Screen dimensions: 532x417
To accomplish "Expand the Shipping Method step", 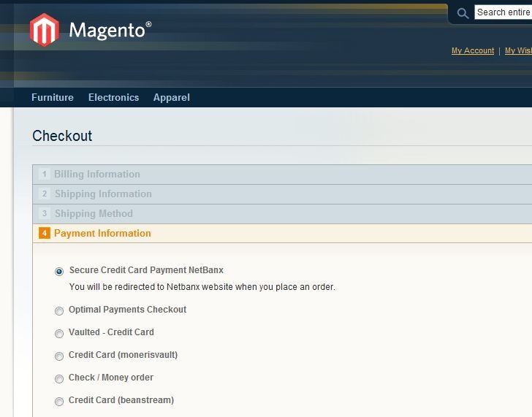I will tap(282, 213).
